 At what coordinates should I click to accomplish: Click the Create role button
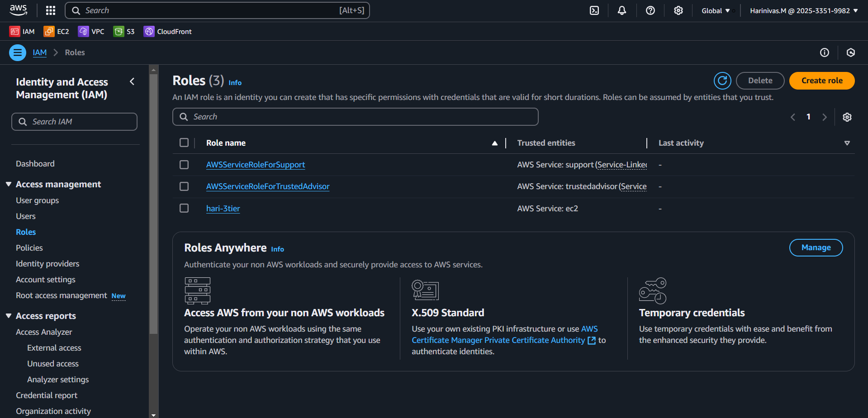(x=822, y=81)
